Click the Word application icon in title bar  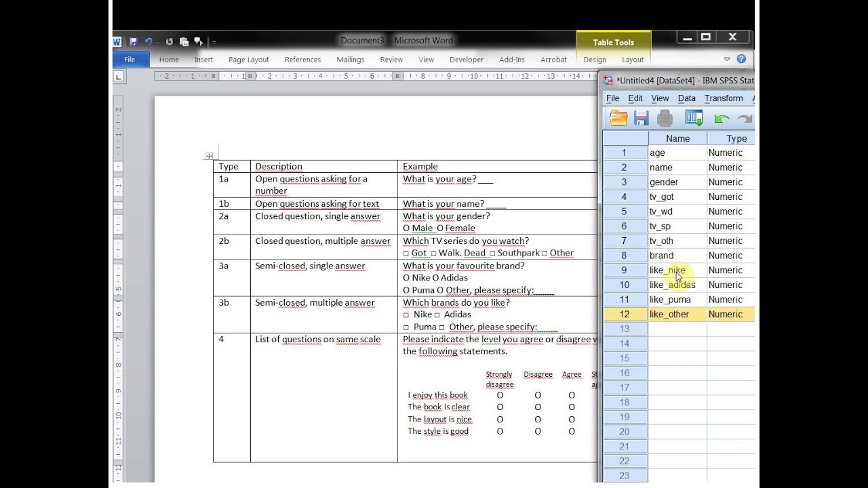tap(117, 41)
